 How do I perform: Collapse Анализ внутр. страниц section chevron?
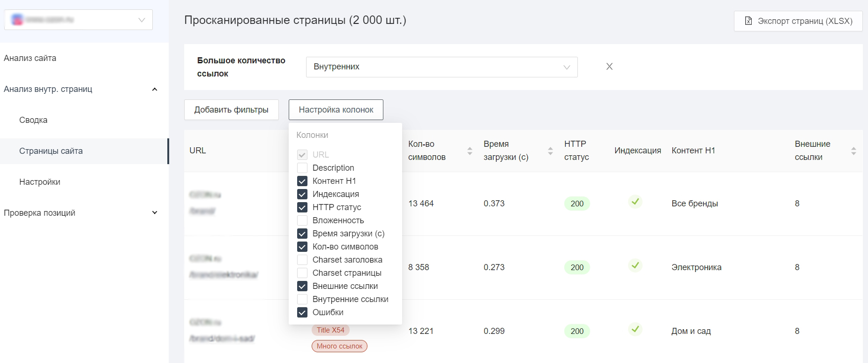pyautogui.click(x=155, y=89)
